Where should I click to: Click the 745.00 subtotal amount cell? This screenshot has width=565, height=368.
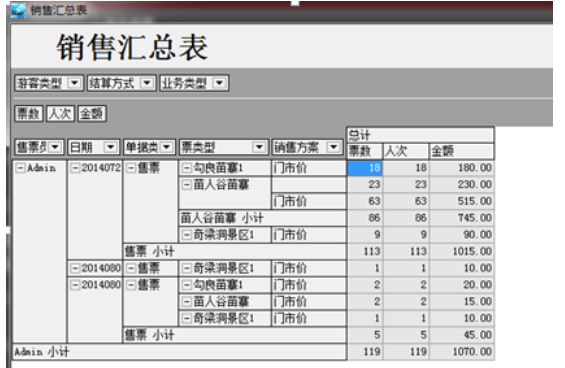461,218
